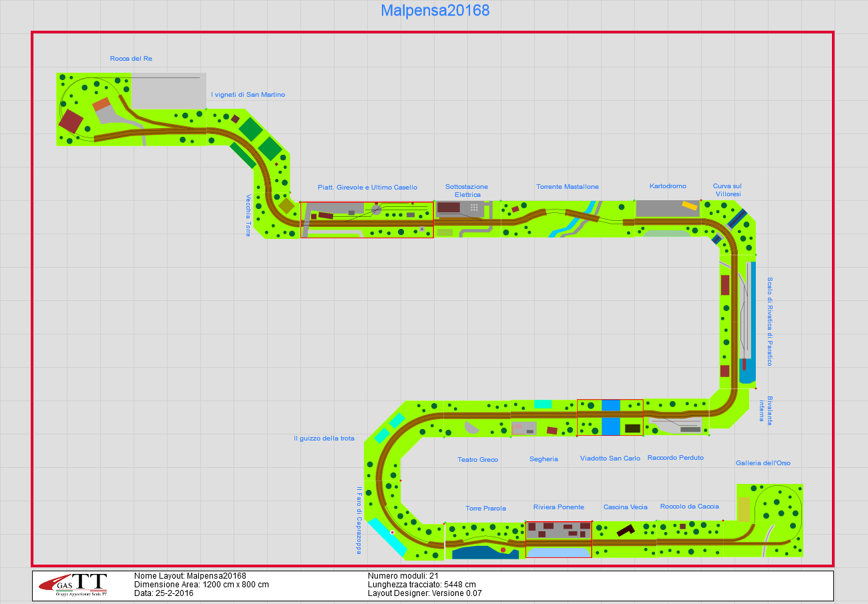The image size is (868, 604).
Task: Click the 'Riviera Ponente' label
Action: [x=559, y=507]
